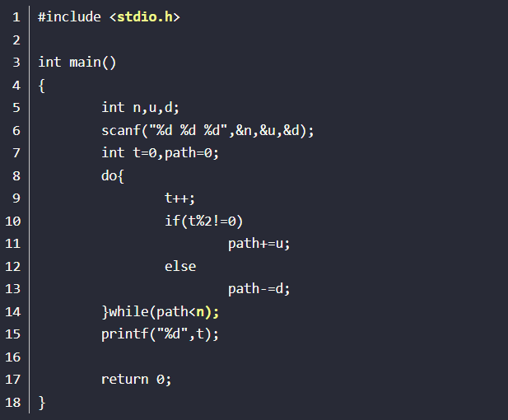
Task: Click the closing brace on line 18
Action: tap(42, 402)
